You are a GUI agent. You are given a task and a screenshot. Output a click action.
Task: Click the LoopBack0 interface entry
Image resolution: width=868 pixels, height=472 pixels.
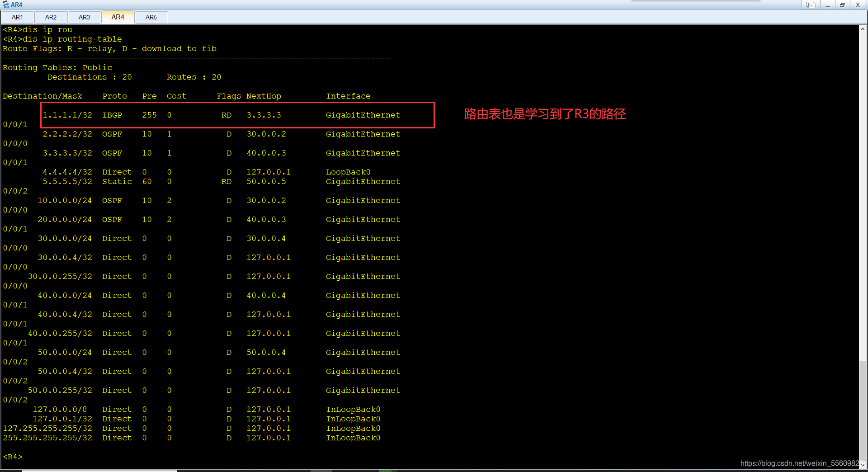[348, 172]
